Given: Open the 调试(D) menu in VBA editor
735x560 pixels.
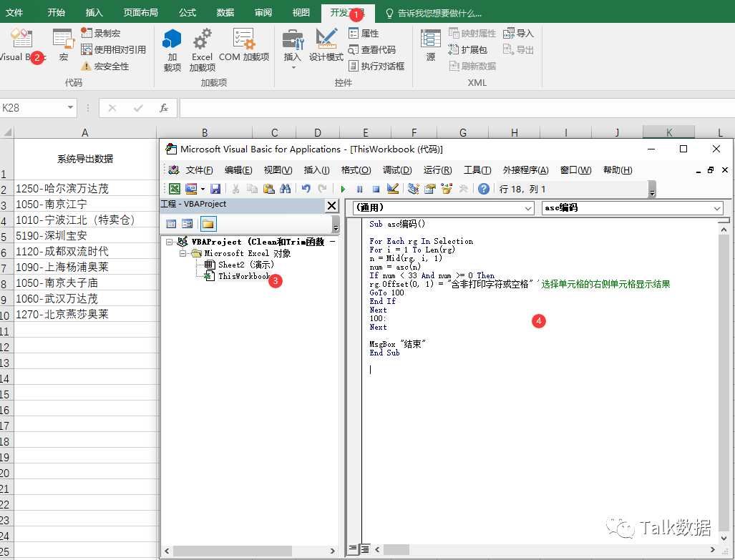Looking at the screenshot, I should pos(397,170).
